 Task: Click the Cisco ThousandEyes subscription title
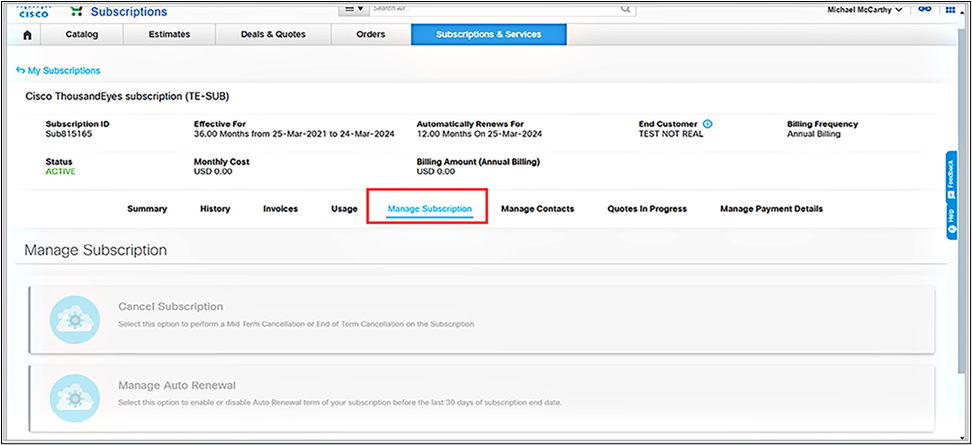point(128,96)
